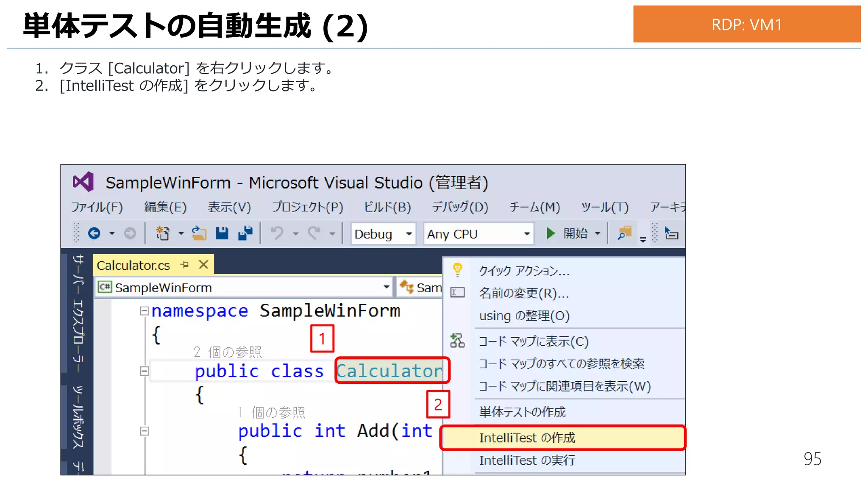Pin the Calculator.cs tab
The width and height of the screenshot is (868, 488).
coord(184,265)
